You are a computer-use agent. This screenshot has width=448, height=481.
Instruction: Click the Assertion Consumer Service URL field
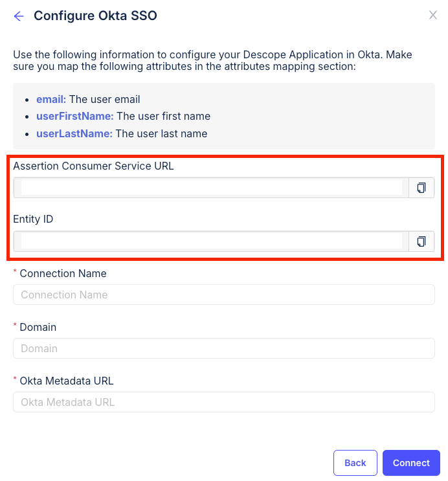point(211,188)
